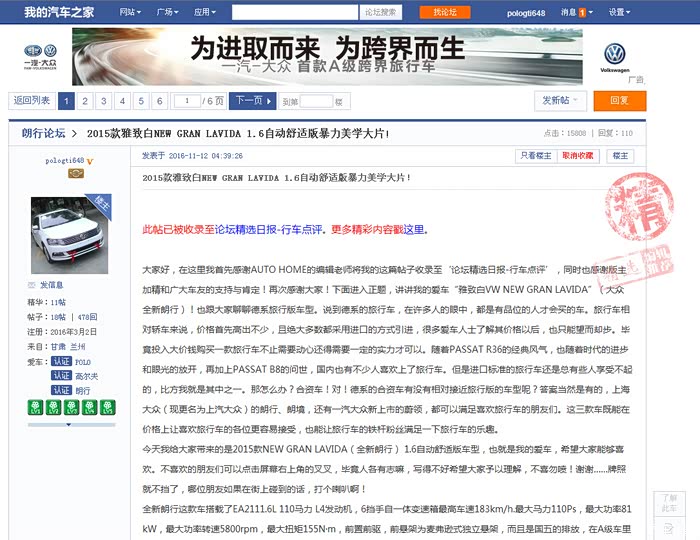The height and width of the screenshot is (540, 700).
Task: Open the 论坛精选日报-行车点评 link
Action: click(268, 229)
